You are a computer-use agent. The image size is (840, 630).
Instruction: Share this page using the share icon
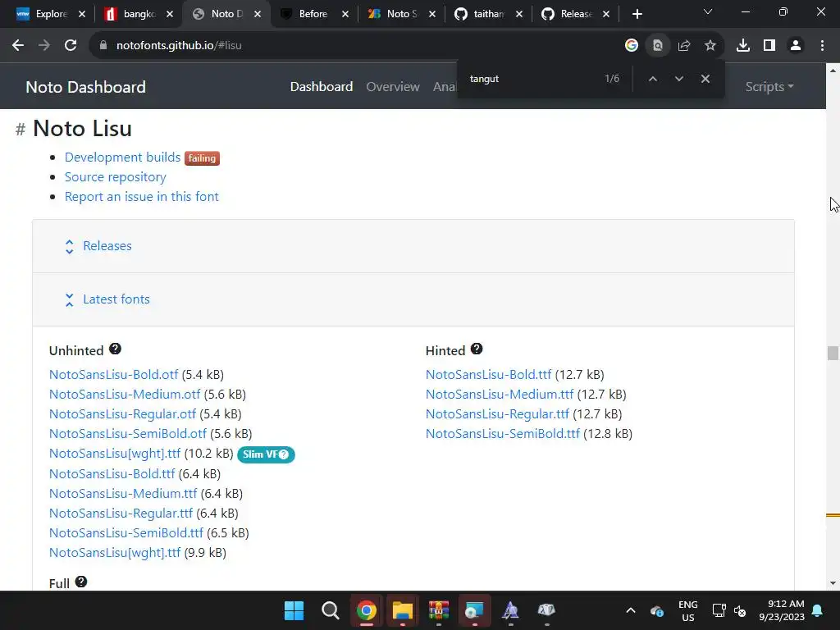click(x=684, y=46)
